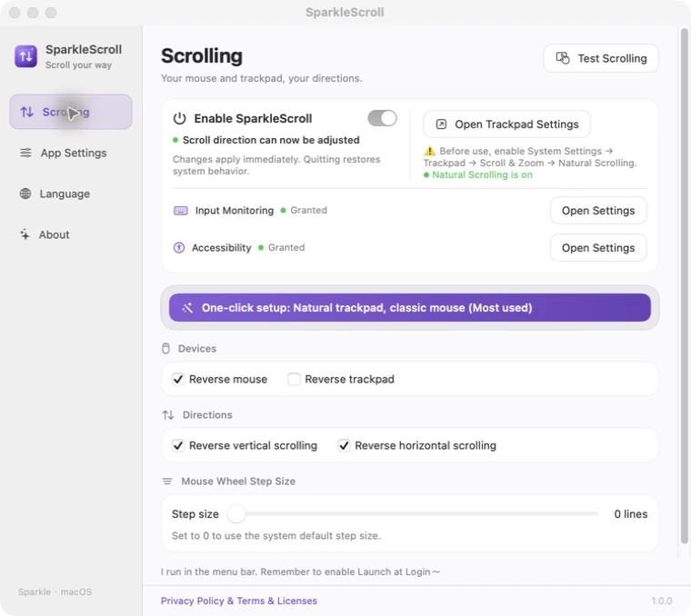
Task: Click the Test Scrolling button
Action: tap(601, 58)
